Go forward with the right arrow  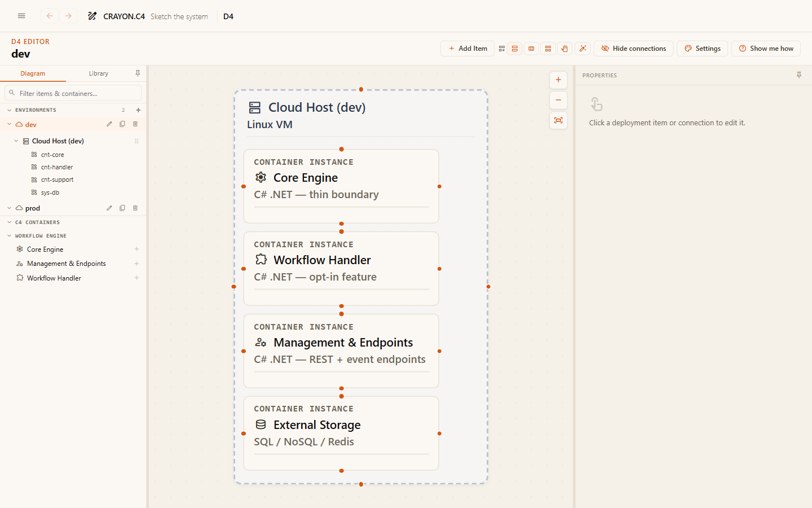click(x=68, y=16)
